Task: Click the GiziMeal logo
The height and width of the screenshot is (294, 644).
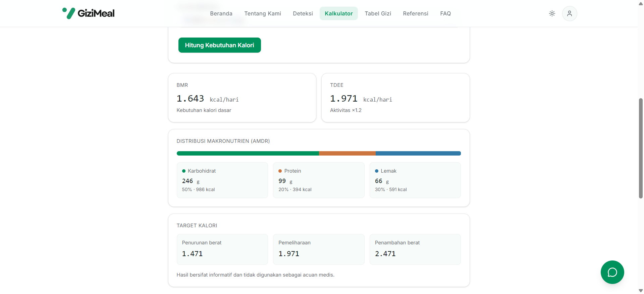Action: click(89, 13)
